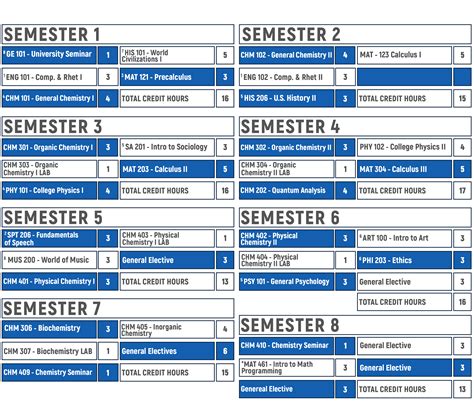Click MAT 121 - Precalculus cell
Image resolution: width=474 pixels, height=409 pixels.
click(x=167, y=77)
